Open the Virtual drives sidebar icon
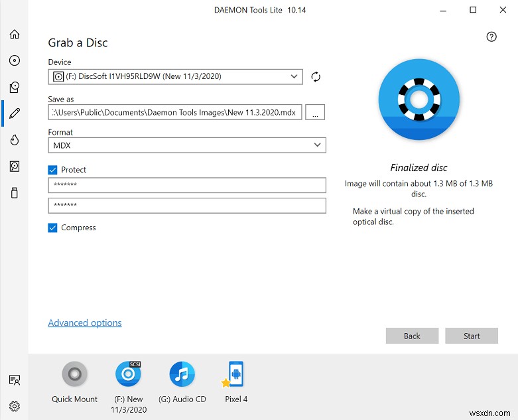 [15, 87]
